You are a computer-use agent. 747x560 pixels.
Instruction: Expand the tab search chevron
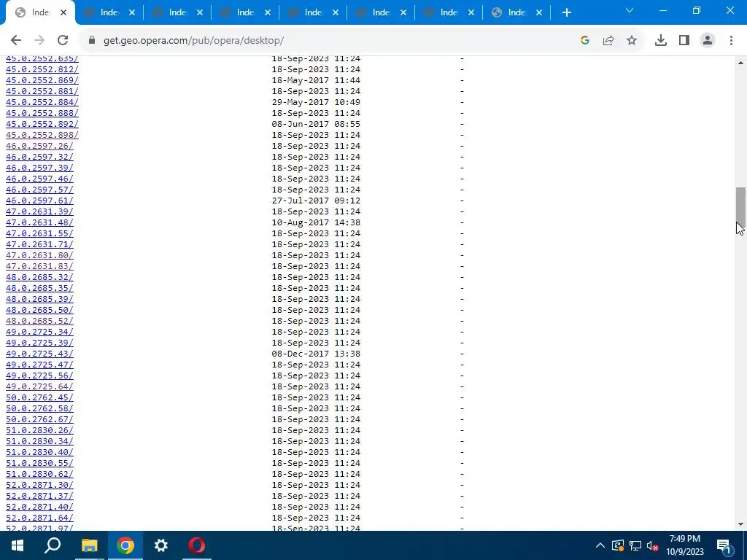click(630, 10)
